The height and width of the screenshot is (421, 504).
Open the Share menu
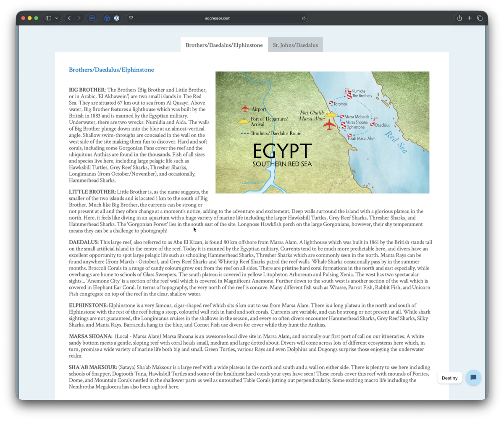[x=459, y=18]
